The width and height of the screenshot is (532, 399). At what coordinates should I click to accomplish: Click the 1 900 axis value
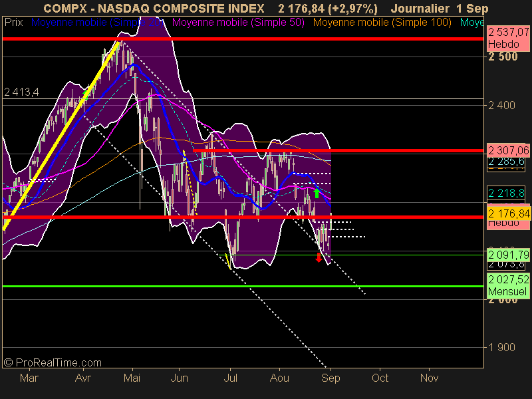click(501, 347)
